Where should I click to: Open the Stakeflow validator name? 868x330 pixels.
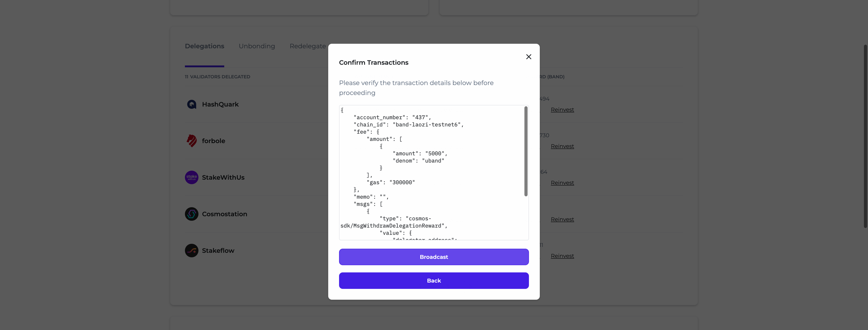218,251
